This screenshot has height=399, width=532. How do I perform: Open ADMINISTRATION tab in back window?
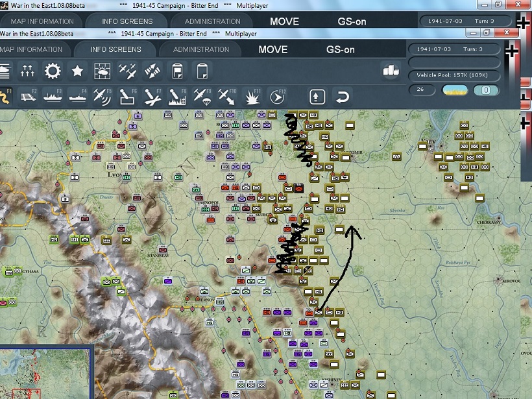pos(212,21)
